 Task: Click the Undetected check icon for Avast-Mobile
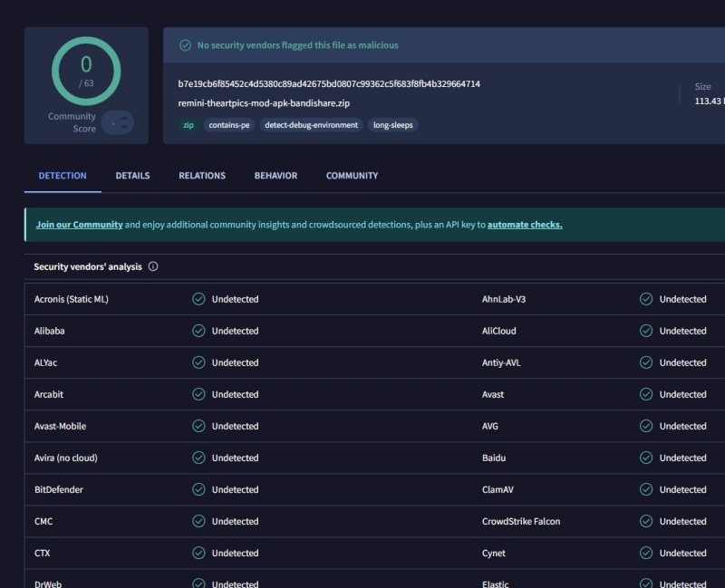click(x=198, y=426)
